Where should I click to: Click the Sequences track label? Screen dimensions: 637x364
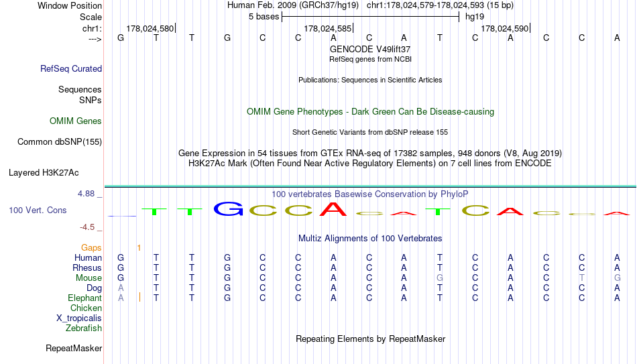(x=80, y=89)
